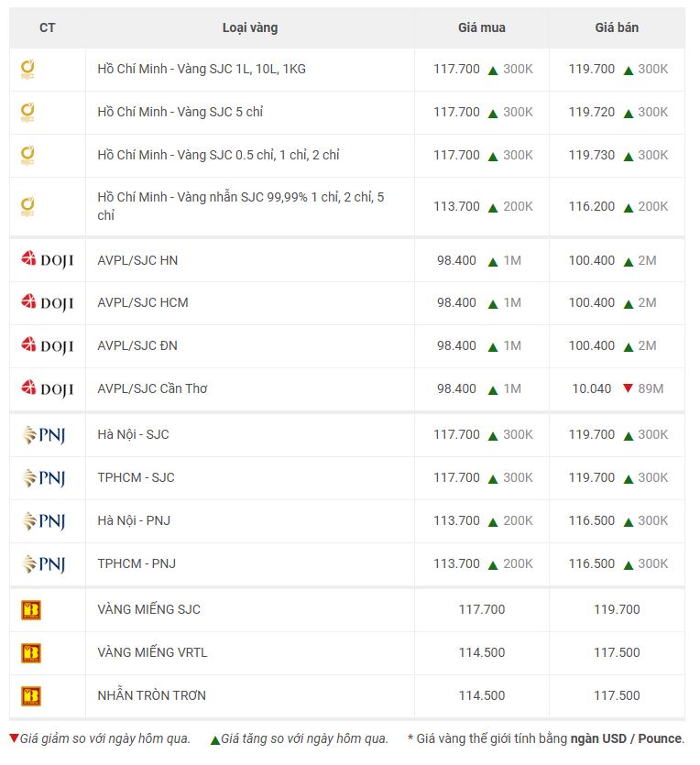
Task: Click the SJC logo in the Vàng SJC 5 chỉ row
Action: (x=27, y=112)
